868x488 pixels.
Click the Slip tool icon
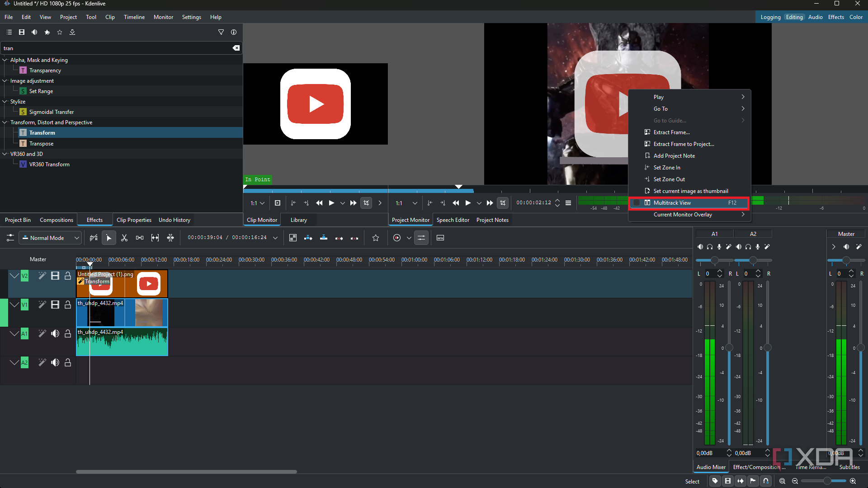click(x=155, y=238)
